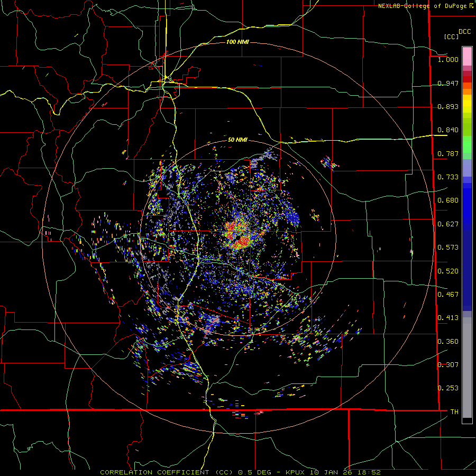Select the 0.360 legend value
Screen dimensions: 476x476
(x=448, y=342)
